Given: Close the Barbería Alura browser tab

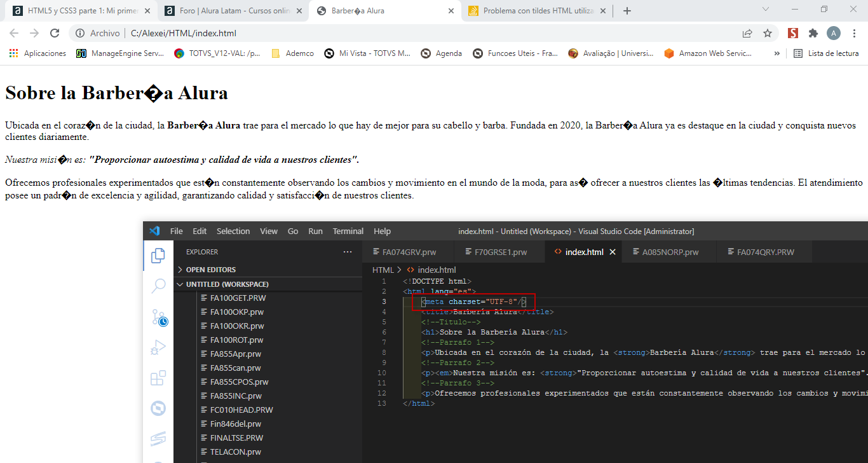Looking at the screenshot, I should click(x=451, y=11).
